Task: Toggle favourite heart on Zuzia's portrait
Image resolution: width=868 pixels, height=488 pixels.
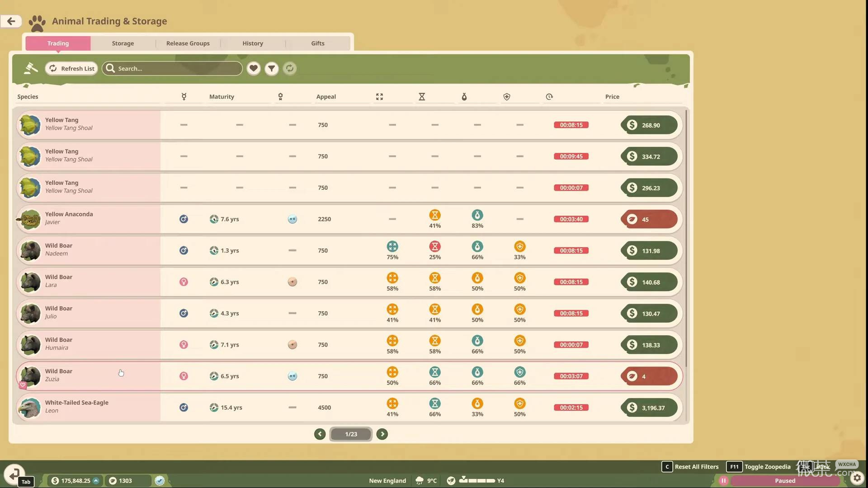Action: tap(23, 385)
